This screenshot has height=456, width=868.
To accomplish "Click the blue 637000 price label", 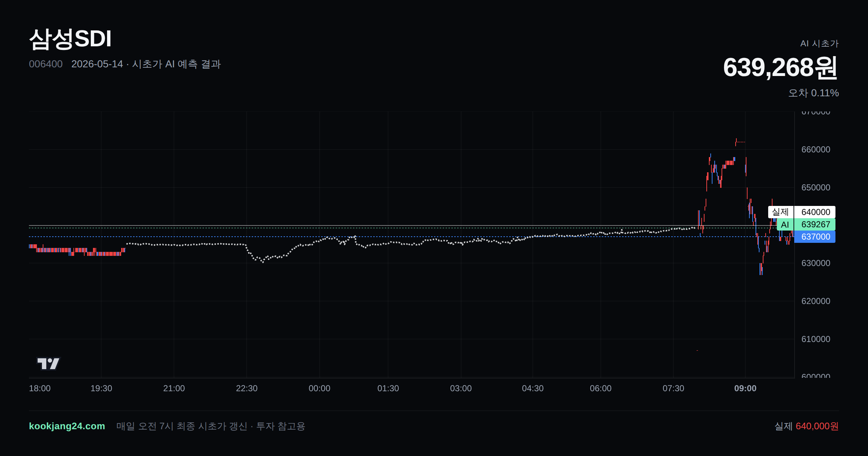I will [x=815, y=237].
